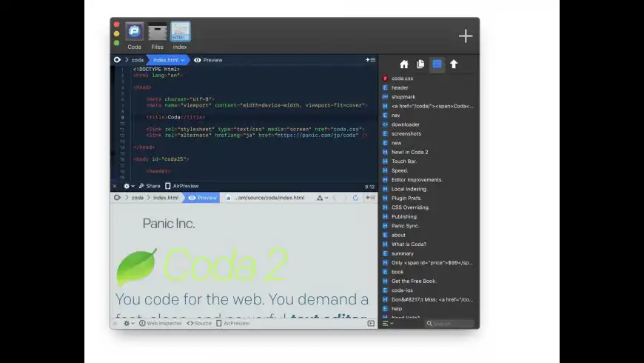The width and height of the screenshot is (644, 363).
Task: Open the Publish upload arrow icon
Action: (454, 64)
